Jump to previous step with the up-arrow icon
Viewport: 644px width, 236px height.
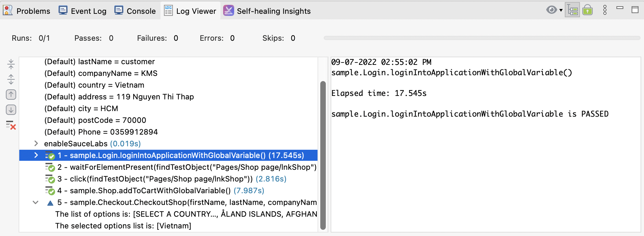(11, 95)
